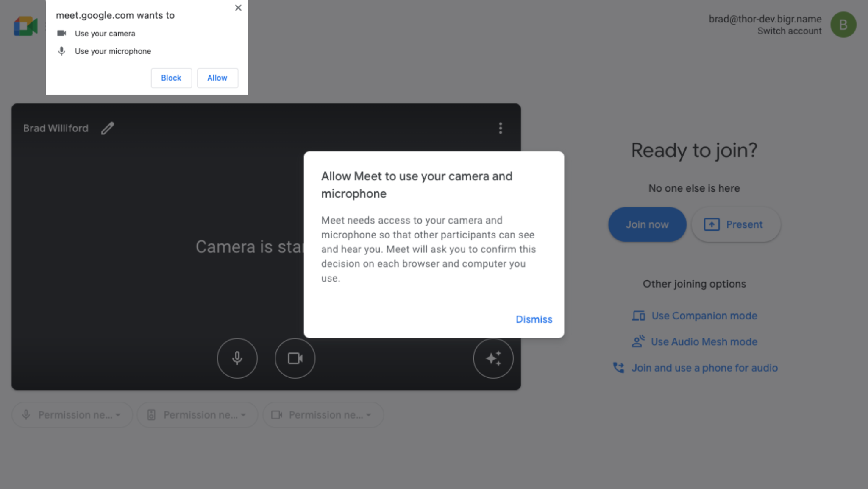Viewport: 868px width, 489px height.
Task: Select Present screen sharing option
Action: point(734,224)
